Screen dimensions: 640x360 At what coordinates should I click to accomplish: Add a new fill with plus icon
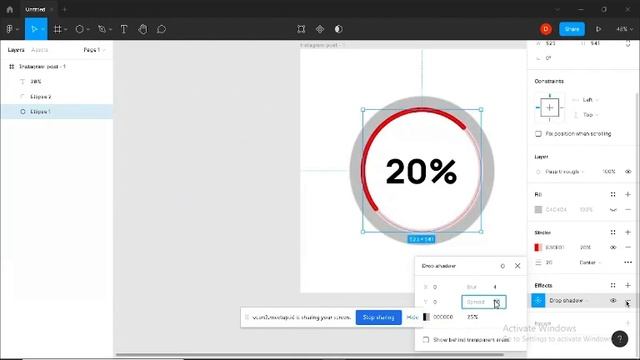(x=628, y=194)
